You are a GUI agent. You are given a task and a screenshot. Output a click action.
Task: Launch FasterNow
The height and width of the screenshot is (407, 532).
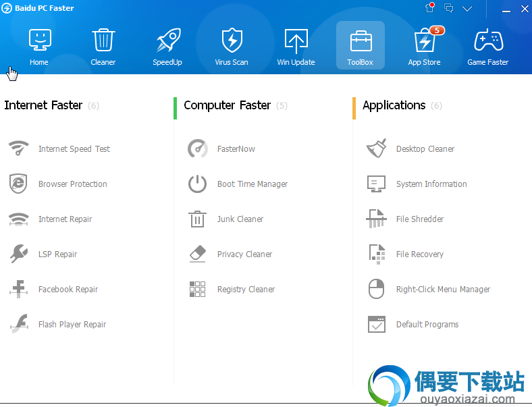pos(236,149)
